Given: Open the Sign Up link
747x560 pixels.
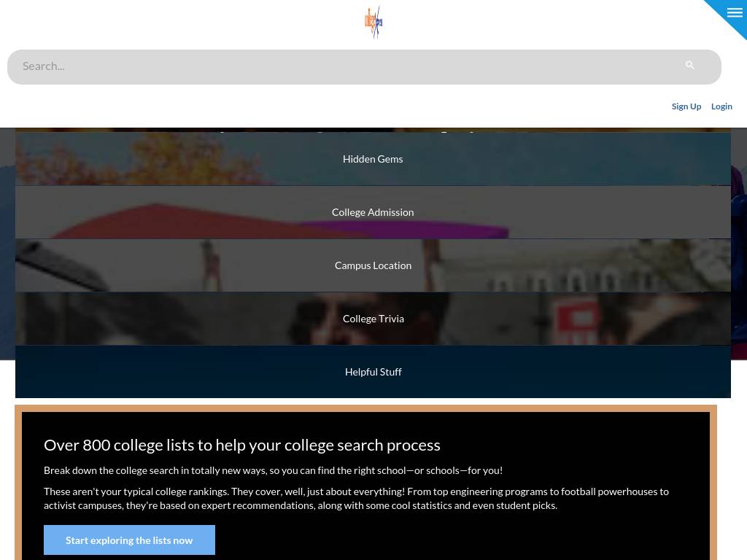Looking at the screenshot, I should tap(686, 106).
